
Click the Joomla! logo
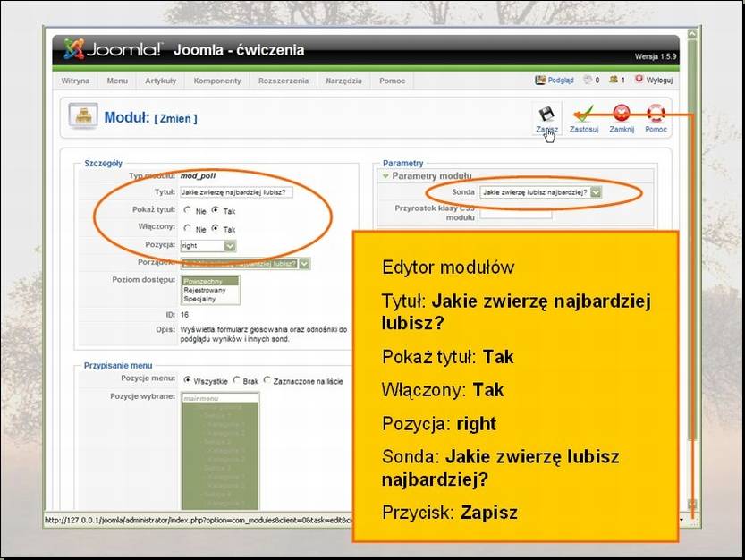[x=113, y=49]
